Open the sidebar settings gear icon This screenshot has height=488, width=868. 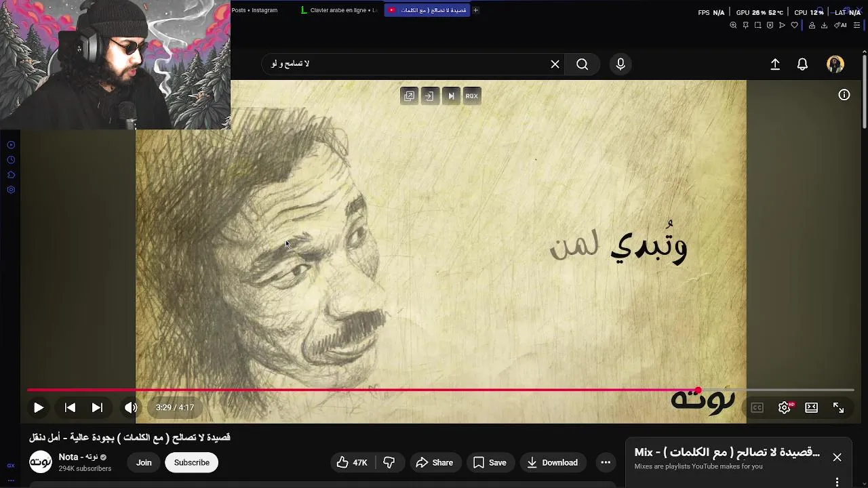[x=11, y=190]
